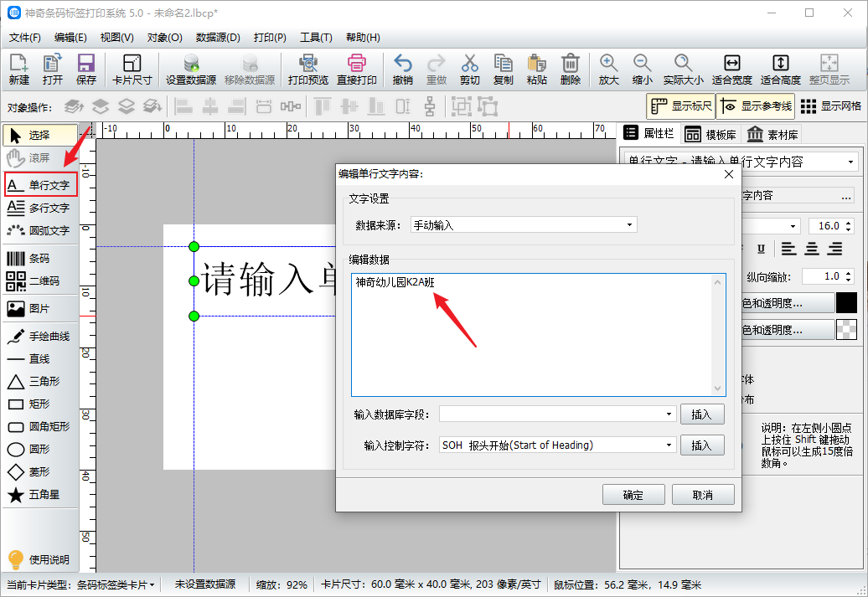Screen dimensions: 868x597
Task: Switch to 模板库 tab
Action: pos(710,135)
